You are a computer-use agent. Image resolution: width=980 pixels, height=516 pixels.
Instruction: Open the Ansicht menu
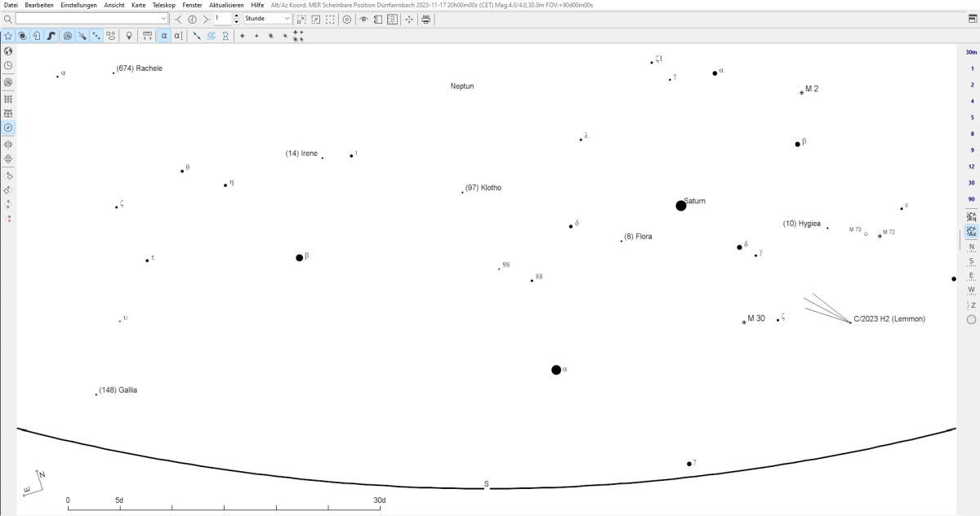tap(114, 5)
